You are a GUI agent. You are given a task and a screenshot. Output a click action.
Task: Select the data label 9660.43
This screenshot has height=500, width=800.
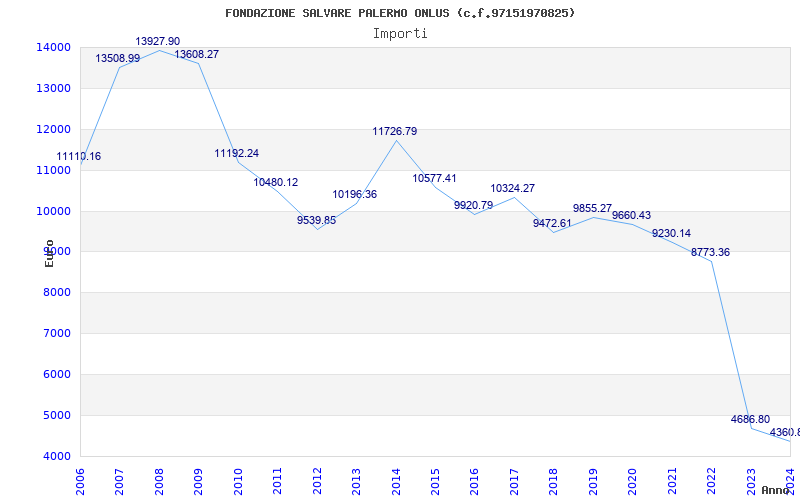632,215
